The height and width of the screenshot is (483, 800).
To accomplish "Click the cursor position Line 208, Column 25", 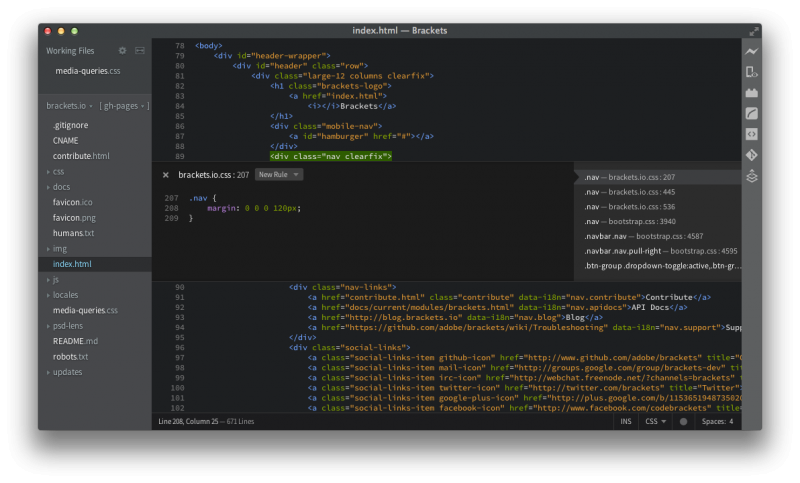I will [x=188, y=421].
